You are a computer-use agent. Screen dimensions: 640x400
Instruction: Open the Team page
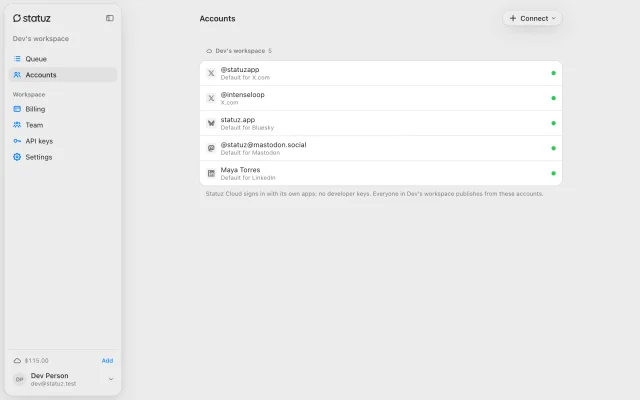click(63, 125)
